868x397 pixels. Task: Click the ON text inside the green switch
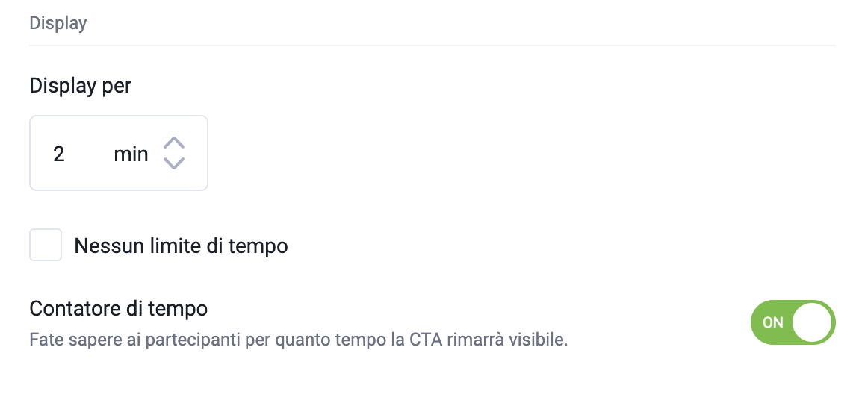(x=772, y=323)
